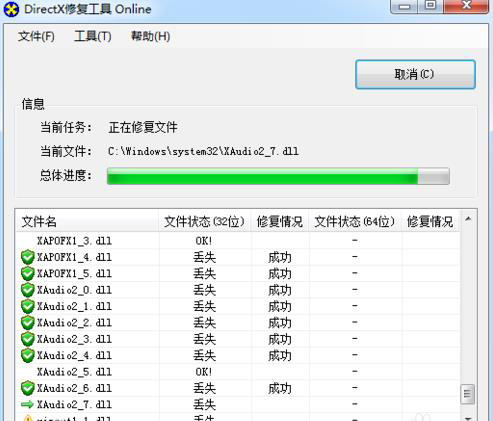Screen dimensions: 493x421
Task: Click the green shield icon beside XAudio2_2.dll
Action: (x=27, y=323)
